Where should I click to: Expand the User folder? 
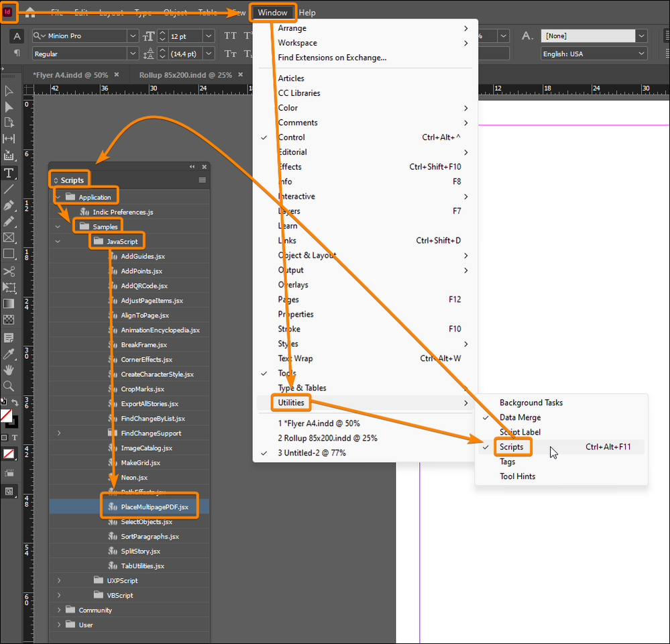click(59, 625)
